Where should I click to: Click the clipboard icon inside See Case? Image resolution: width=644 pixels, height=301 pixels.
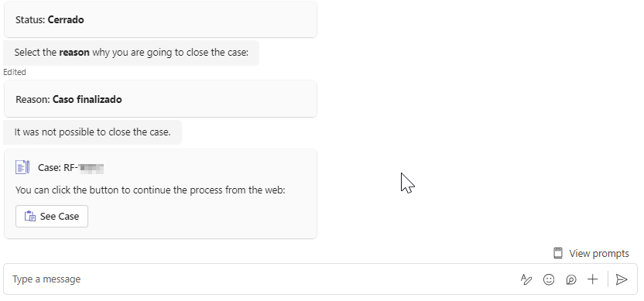coord(30,217)
